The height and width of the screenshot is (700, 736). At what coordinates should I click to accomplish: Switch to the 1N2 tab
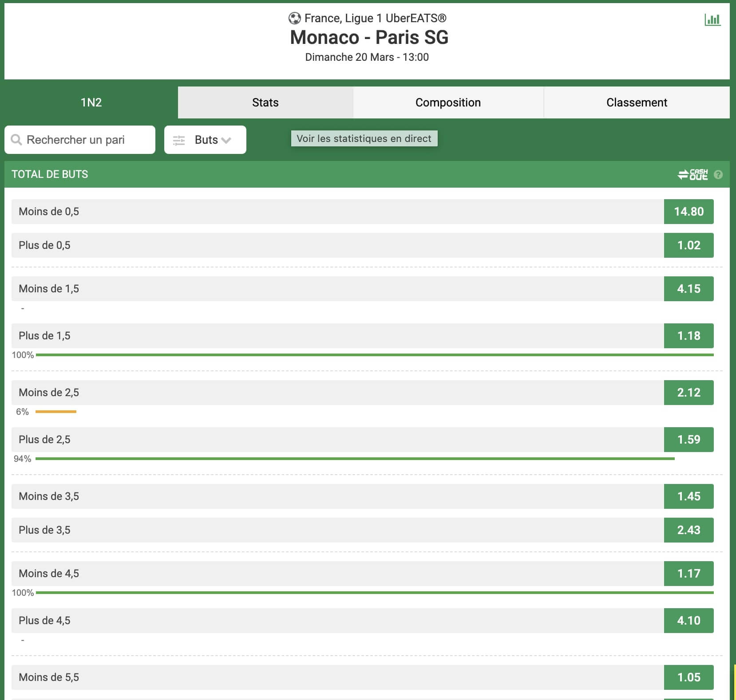(x=91, y=102)
